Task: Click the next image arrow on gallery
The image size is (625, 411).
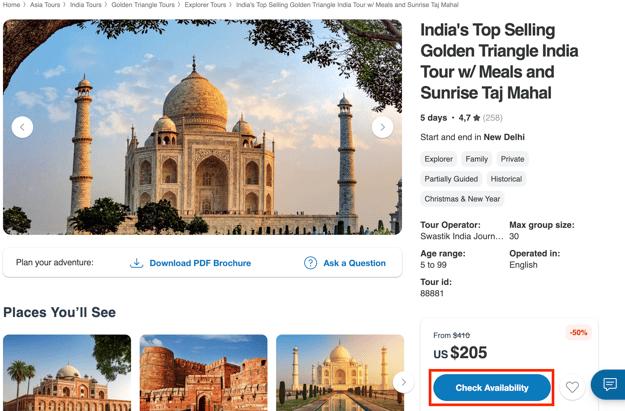Action: 382,127
